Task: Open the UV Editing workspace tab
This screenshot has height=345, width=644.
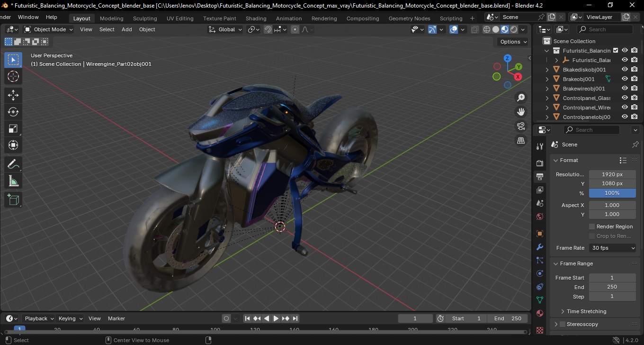Action: [180, 18]
